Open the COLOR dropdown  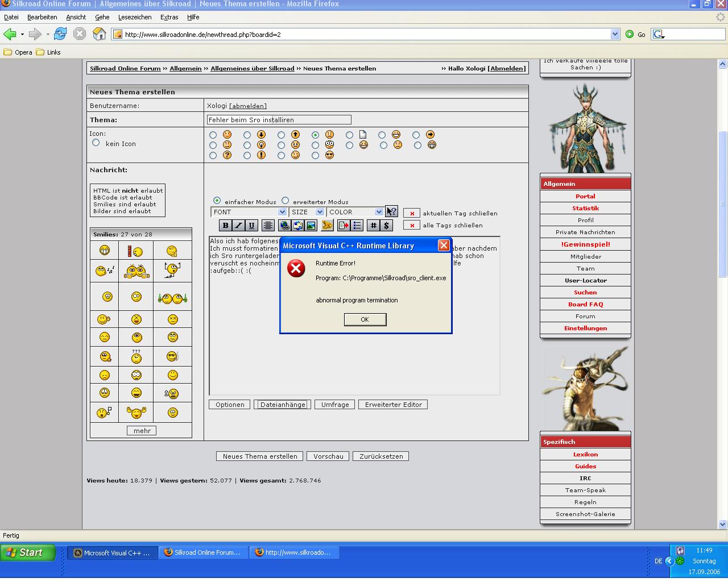point(355,212)
